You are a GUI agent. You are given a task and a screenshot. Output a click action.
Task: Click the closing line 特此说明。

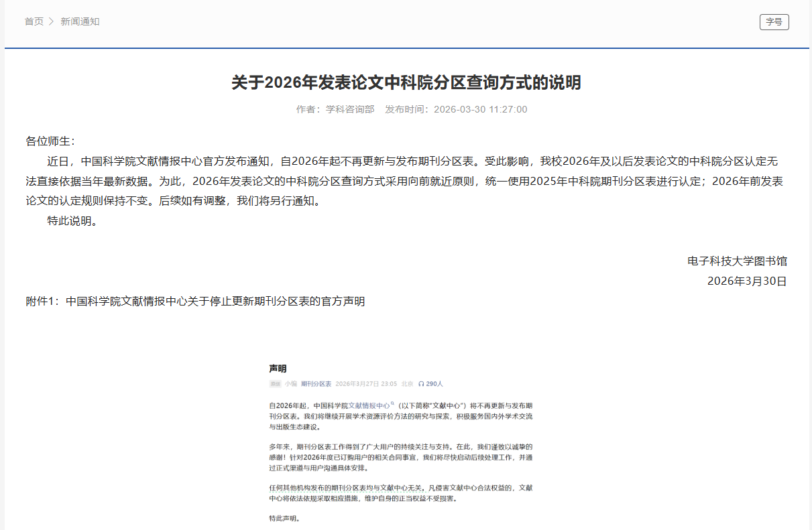click(74, 220)
